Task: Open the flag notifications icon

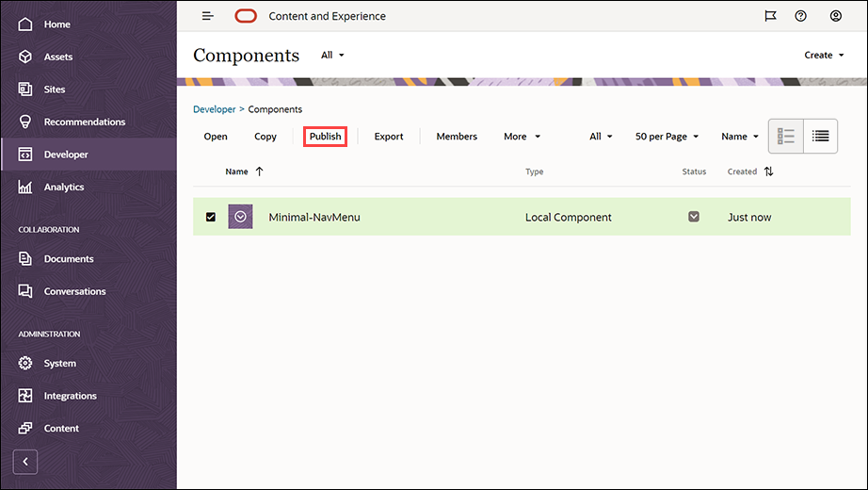Action: [770, 16]
